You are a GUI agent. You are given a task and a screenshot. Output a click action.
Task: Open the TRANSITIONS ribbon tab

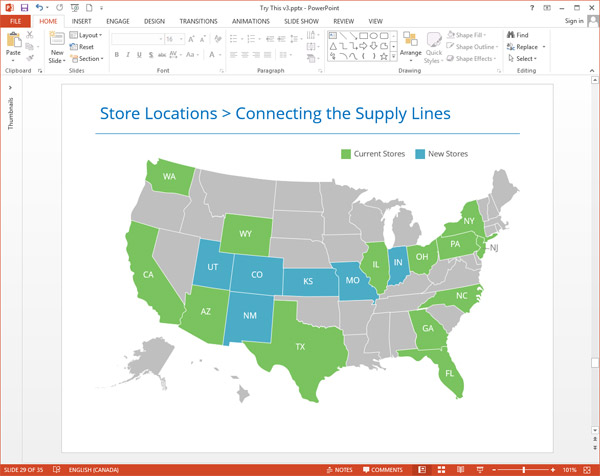(197, 20)
